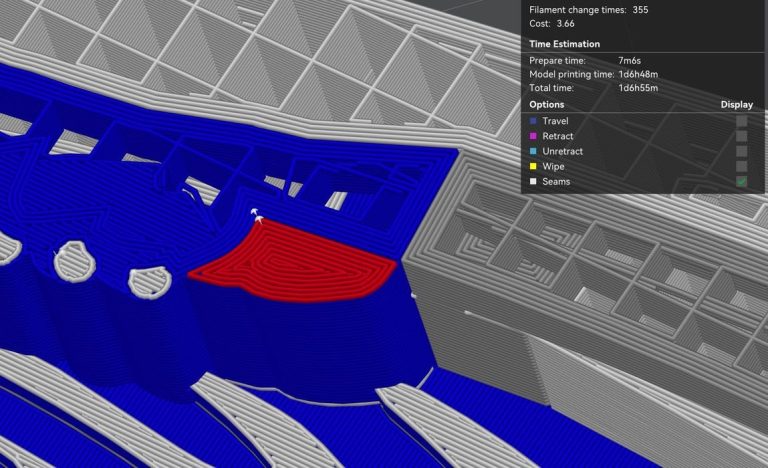Click the magenta Retract color swatch

[533, 136]
